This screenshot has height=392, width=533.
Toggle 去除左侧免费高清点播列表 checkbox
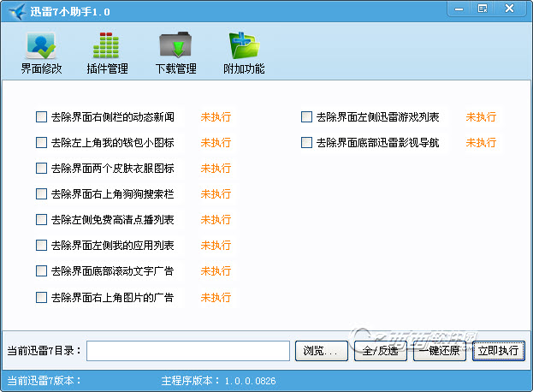coord(41,220)
